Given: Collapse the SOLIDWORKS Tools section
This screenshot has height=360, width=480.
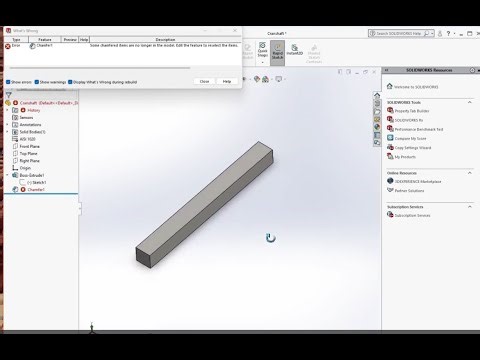Looking at the screenshot, I should [470, 102].
